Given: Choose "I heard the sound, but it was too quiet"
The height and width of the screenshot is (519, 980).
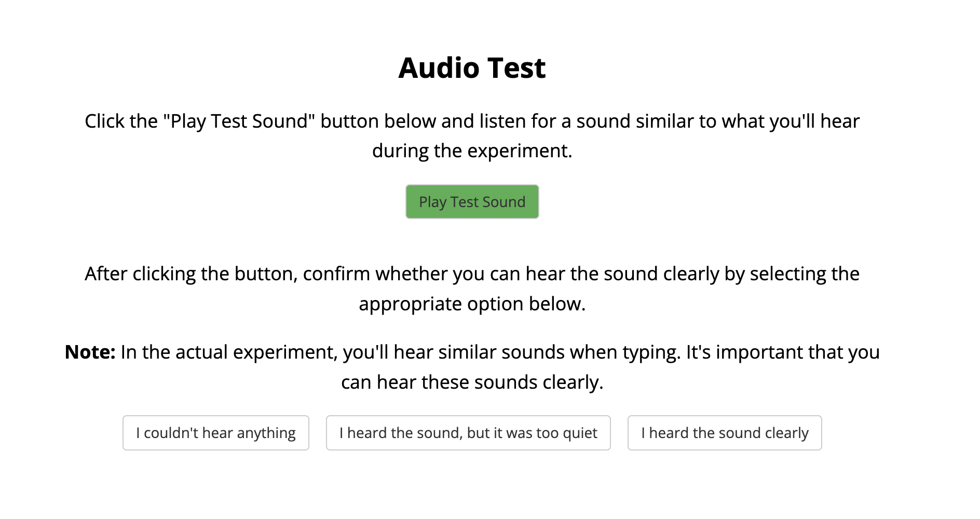Looking at the screenshot, I should point(468,433).
